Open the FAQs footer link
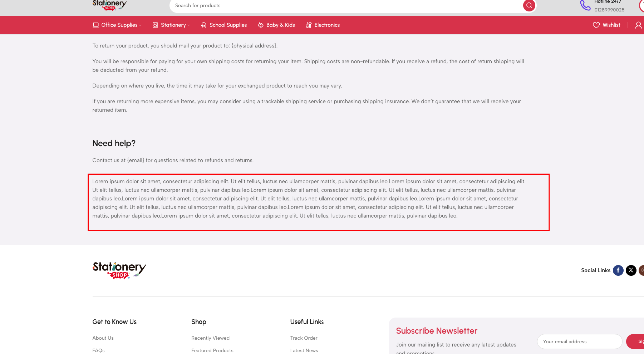This screenshot has width=644, height=354. coord(99,350)
